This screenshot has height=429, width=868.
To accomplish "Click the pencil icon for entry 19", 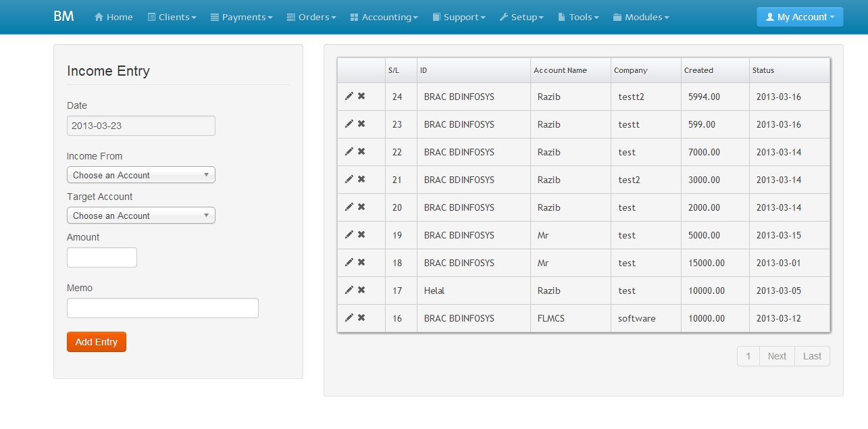I will [x=349, y=234].
